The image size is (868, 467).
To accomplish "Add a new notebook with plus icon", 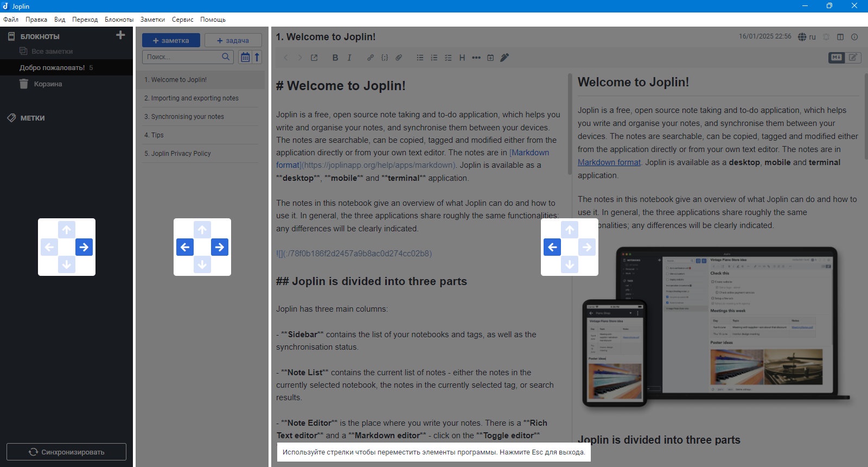I will 120,35.
